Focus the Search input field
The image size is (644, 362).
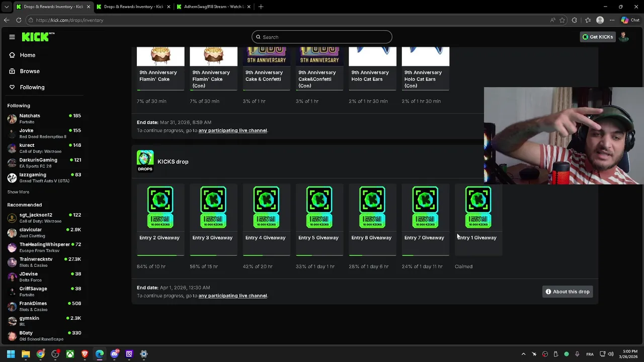click(x=322, y=37)
